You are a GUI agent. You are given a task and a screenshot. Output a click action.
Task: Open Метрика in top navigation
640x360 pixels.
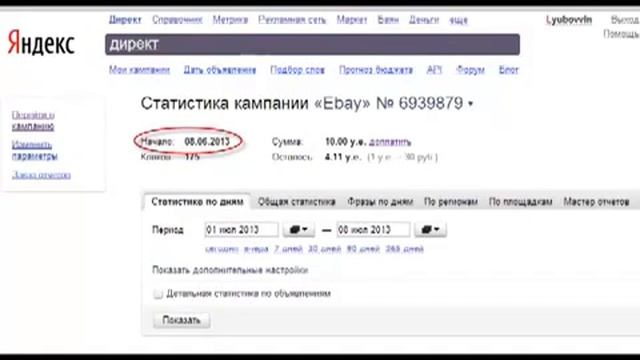pyautogui.click(x=230, y=20)
